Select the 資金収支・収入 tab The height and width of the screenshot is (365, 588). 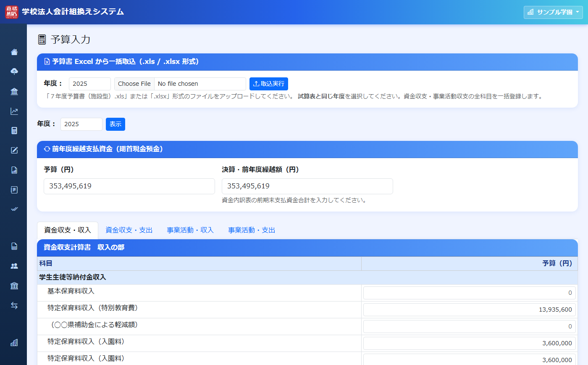point(68,230)
